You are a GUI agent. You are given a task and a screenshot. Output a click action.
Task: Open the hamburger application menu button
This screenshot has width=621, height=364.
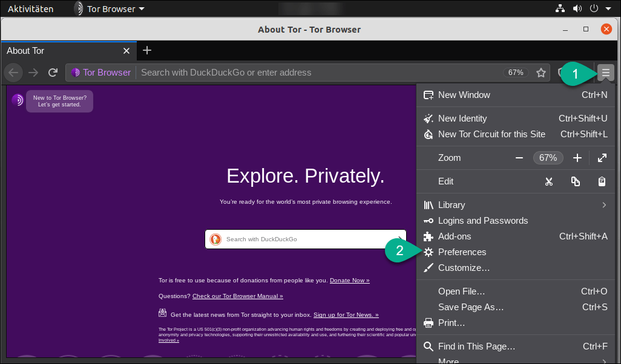(605, 73)
